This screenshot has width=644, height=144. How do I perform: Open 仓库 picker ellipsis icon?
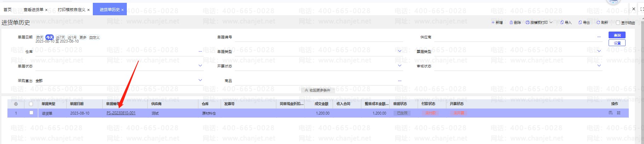(200, 51)
